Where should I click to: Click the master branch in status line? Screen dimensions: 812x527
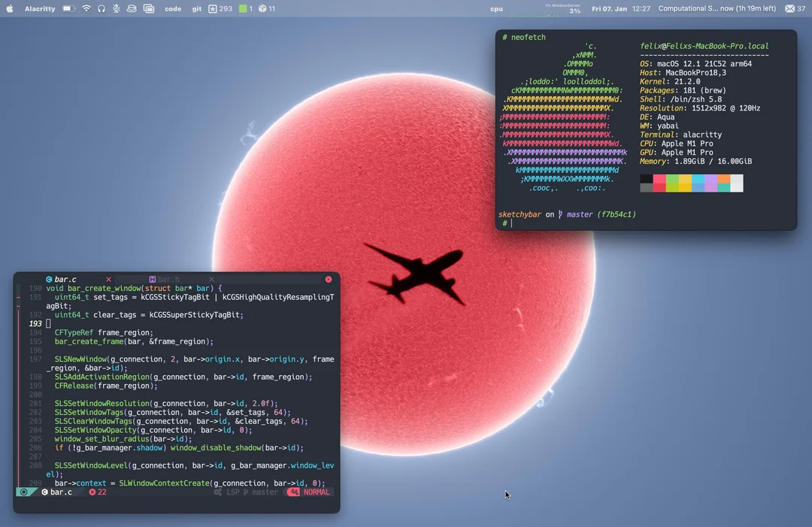tap(264, 492)
